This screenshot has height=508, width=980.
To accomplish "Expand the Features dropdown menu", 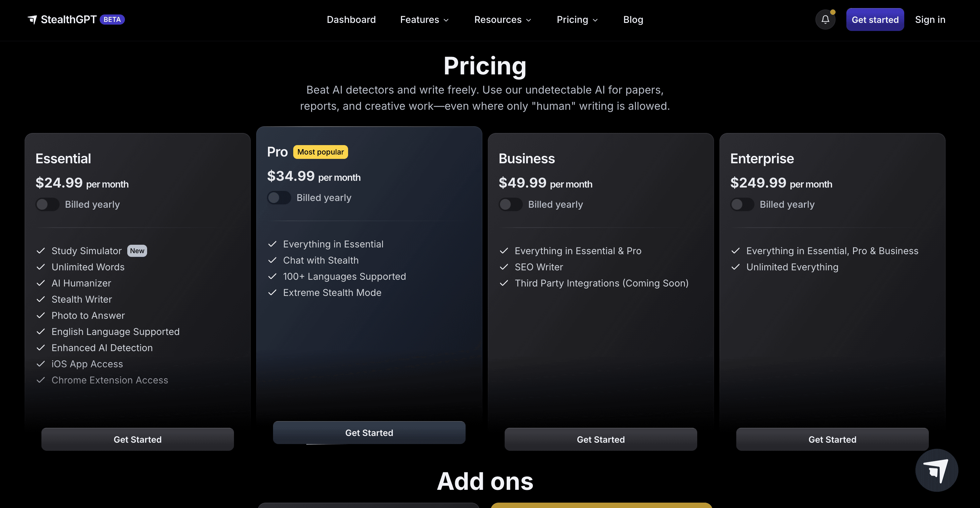I will (424, 20).
